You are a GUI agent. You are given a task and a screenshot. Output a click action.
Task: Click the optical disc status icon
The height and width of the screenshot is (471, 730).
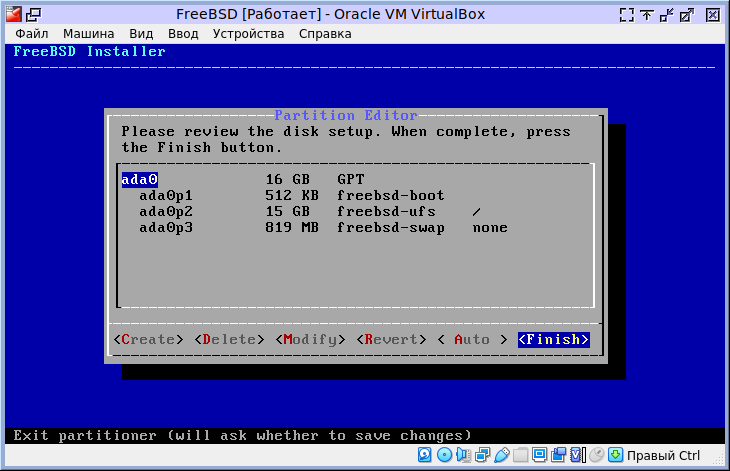click(x=444, y=455)
